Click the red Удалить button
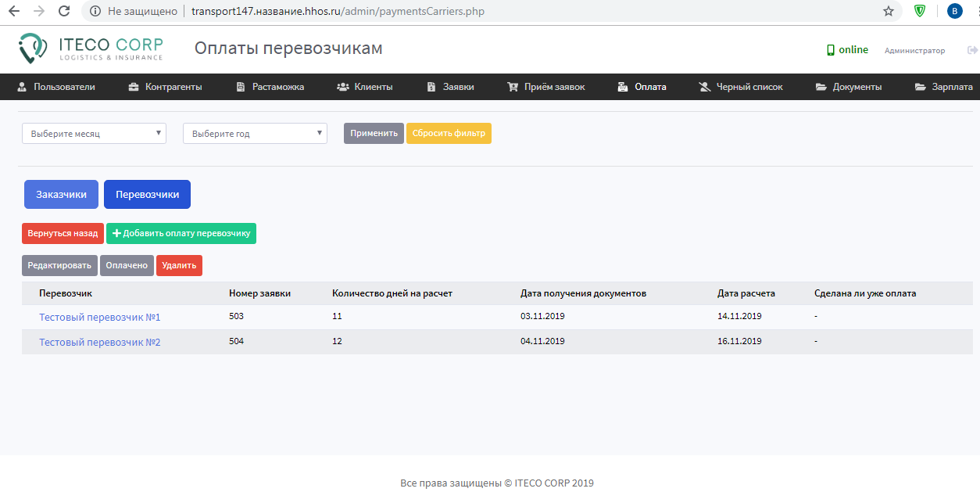 coord(179,265)
